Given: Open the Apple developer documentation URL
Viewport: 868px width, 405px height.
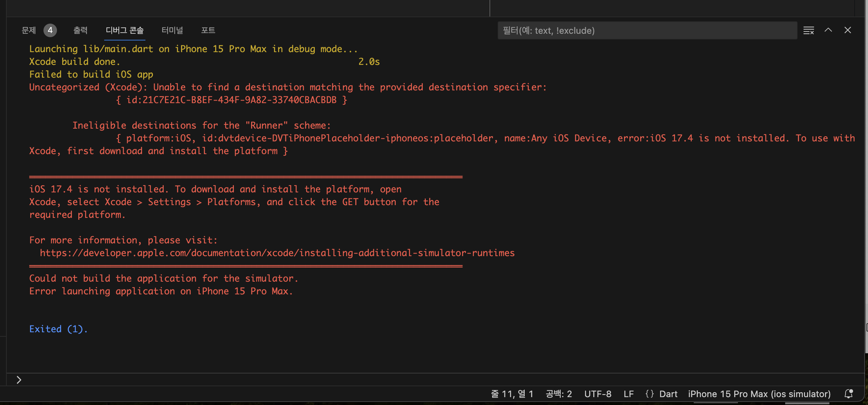Looking at the screenshot, I should 277,253.
